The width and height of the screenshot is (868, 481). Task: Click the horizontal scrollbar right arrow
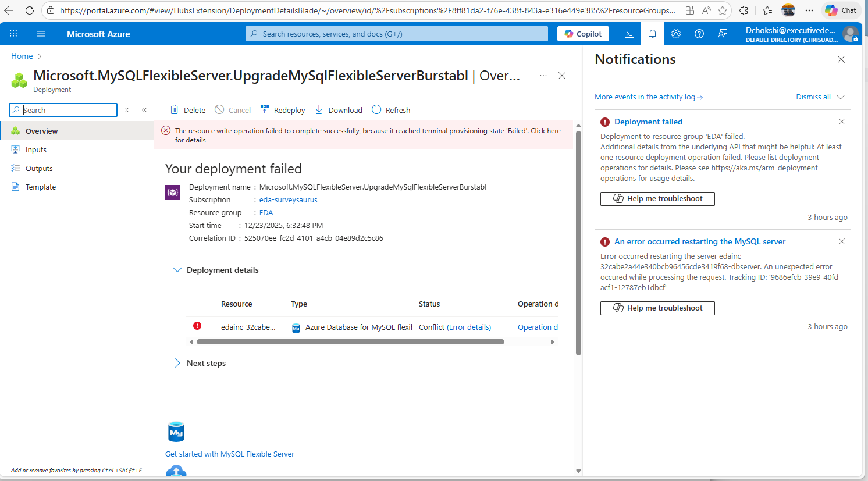click(553, 342)
